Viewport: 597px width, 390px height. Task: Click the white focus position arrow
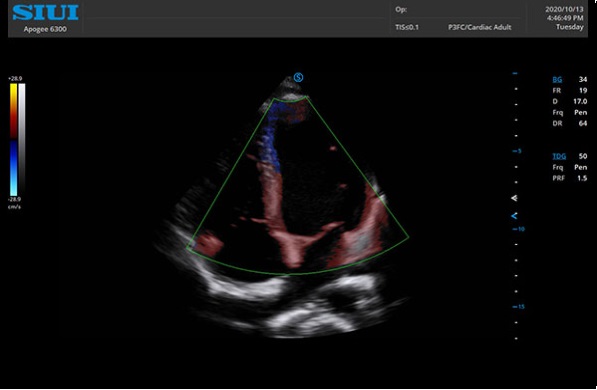(x=514, y=198)
